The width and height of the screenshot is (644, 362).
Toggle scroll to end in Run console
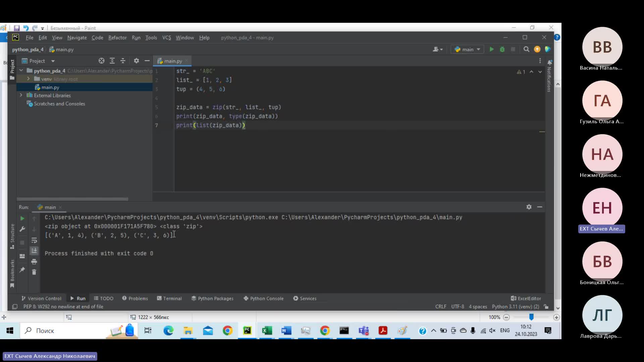tap(34, 250)
